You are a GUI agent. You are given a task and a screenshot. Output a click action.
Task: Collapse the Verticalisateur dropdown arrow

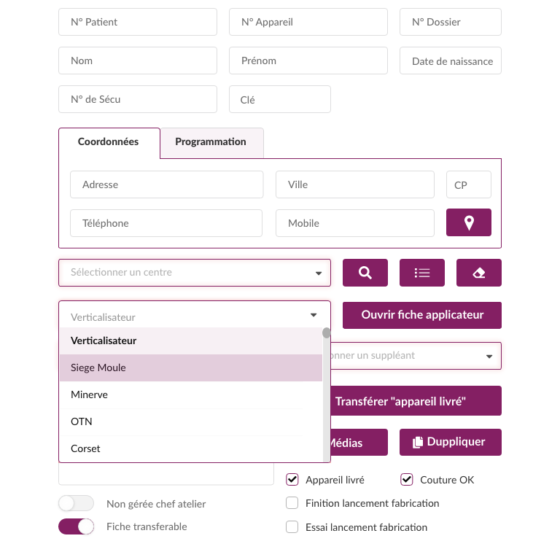[x=313, y=315]
